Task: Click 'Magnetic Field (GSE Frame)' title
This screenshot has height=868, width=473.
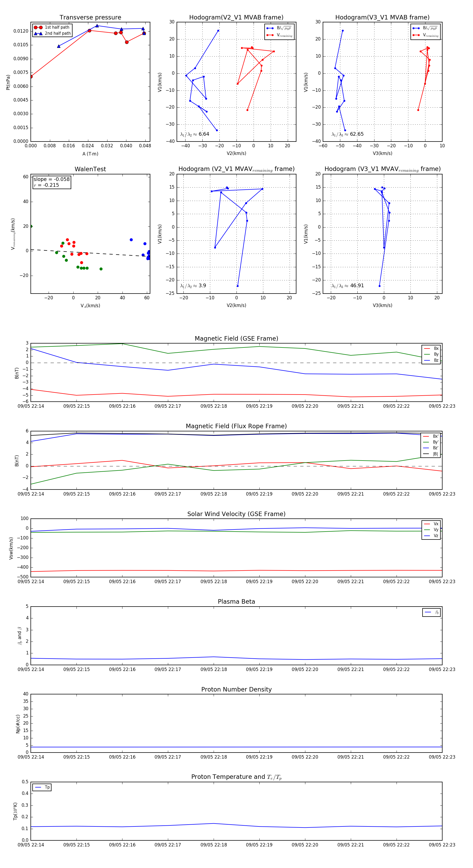Action: pyautogui.click(x=236, y=339)
